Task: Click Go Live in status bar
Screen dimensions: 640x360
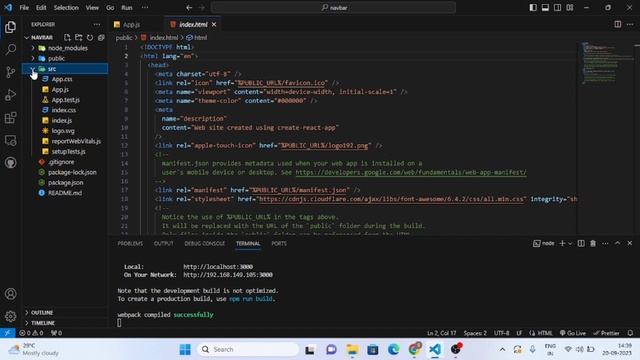Action: (x=573, y=333)
